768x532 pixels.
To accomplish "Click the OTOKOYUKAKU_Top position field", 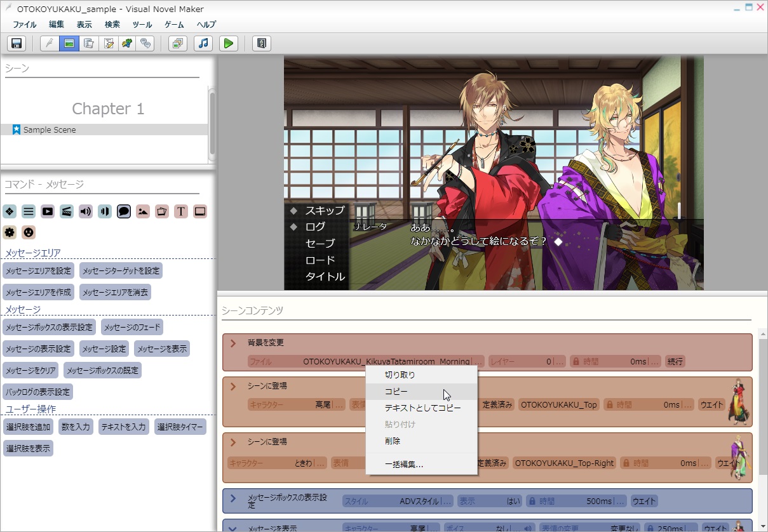I will 559,404.
